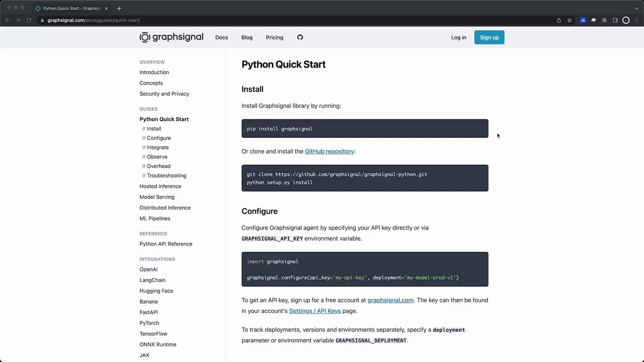Open the Pricing navigation item

274,37
